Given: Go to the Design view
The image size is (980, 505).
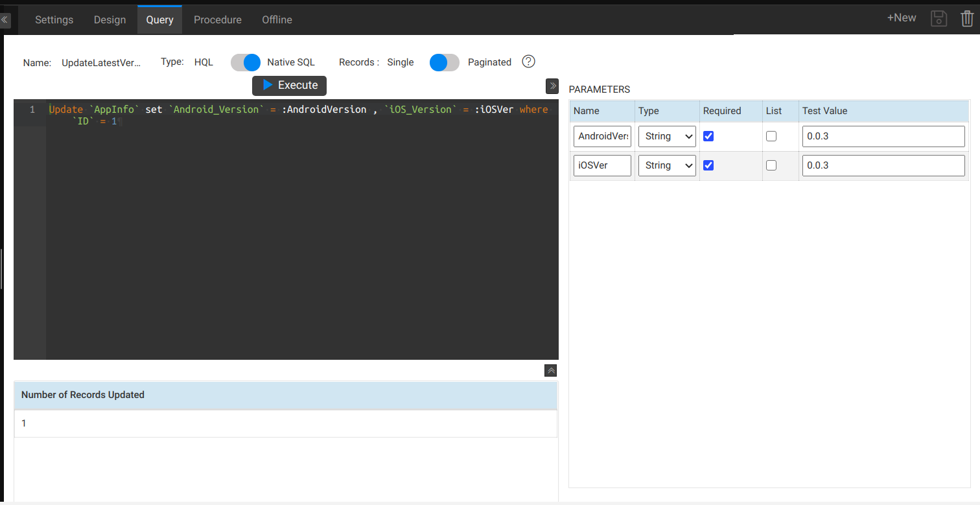Looking at the screenshot, I should [x=110, y=19].
